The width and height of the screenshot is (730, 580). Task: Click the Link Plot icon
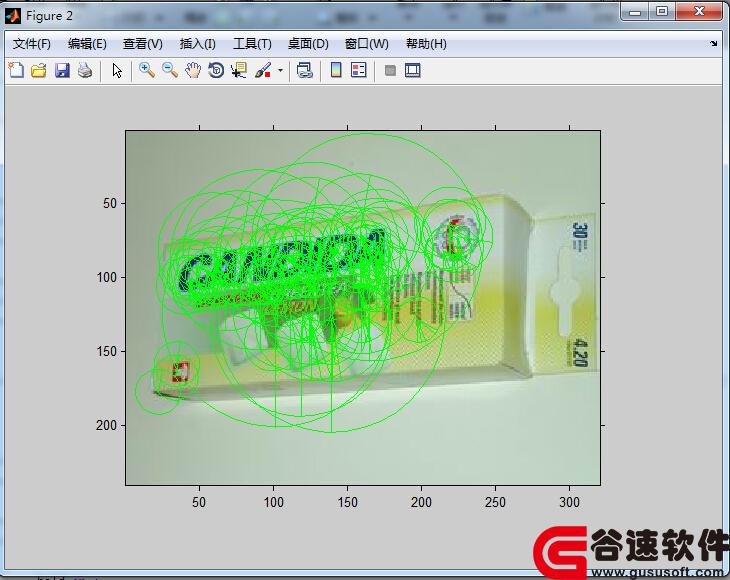pyautogui.click(x=304, y=70)
